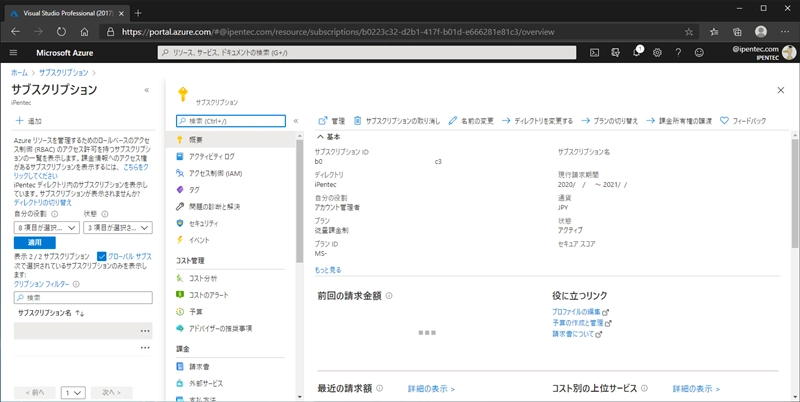The height and width of the screenshot is (402, 800).
Task: Open more options for the first subscription row
Action: click(x=145, y=331)
